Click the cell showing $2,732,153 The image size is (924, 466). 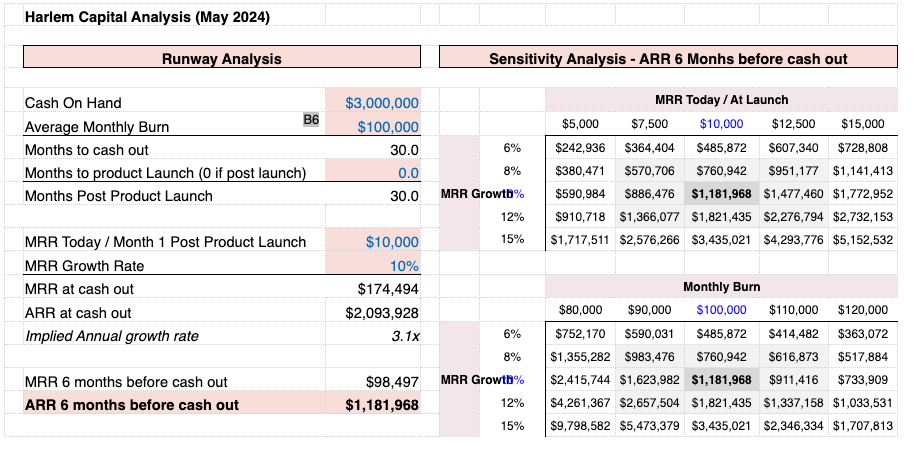pos(863,217)
